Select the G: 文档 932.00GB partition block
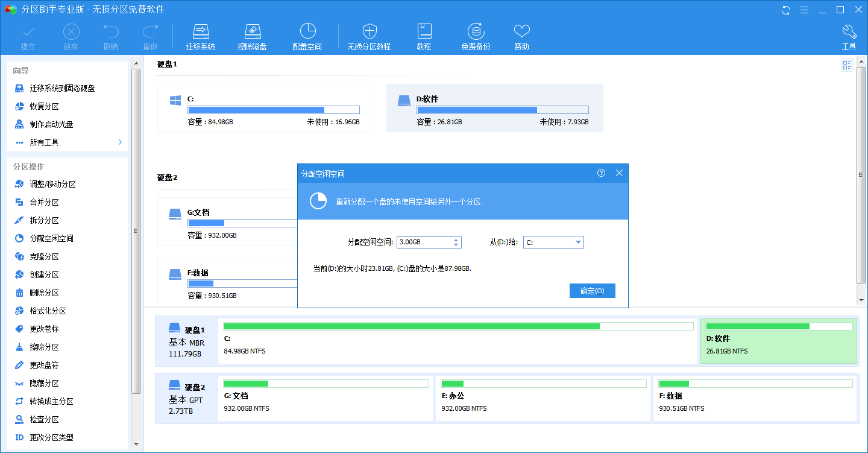The width and height of the screenshot is (868, 453). coord(326,398)
